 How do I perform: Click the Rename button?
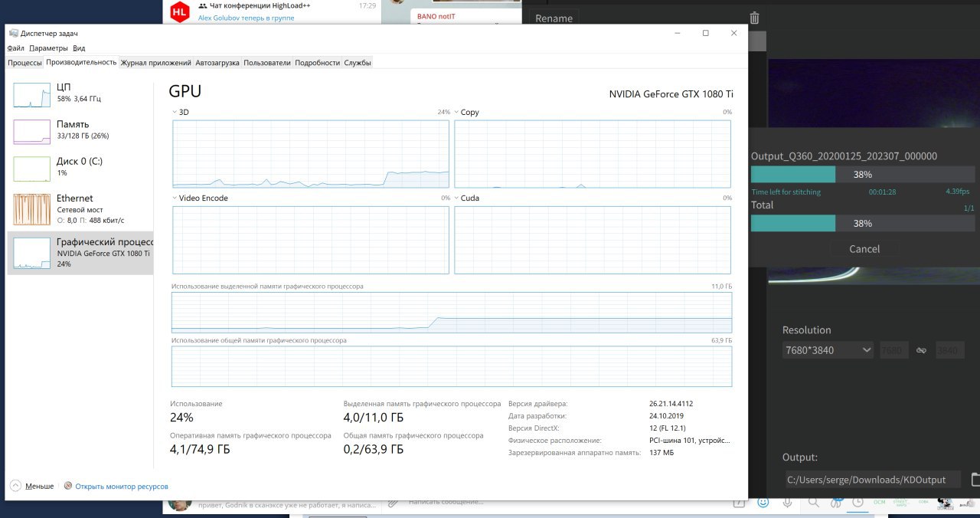pyautogui.click(x=554, y=18)
